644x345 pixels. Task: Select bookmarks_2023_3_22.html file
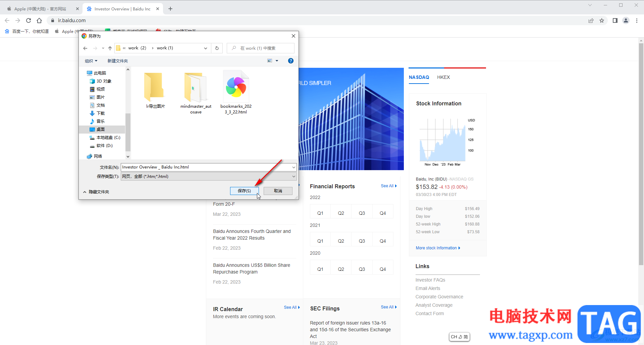236,92
